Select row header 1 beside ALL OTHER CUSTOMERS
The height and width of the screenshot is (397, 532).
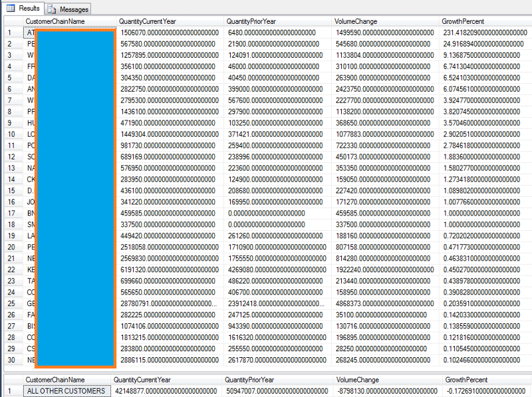13,391
